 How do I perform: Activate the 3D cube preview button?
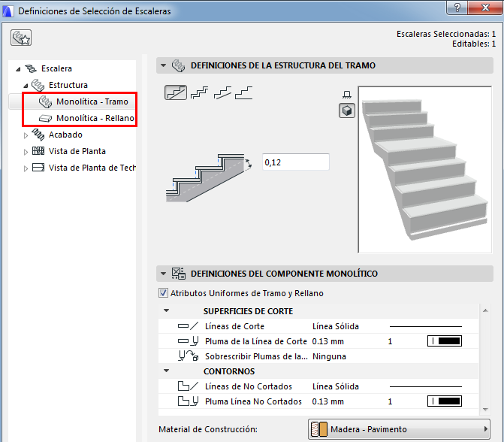347,110
